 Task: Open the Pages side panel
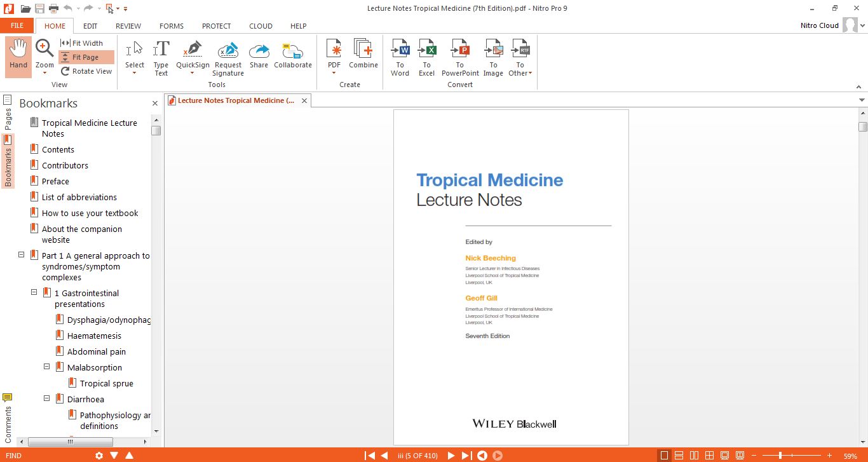(8, 112)
